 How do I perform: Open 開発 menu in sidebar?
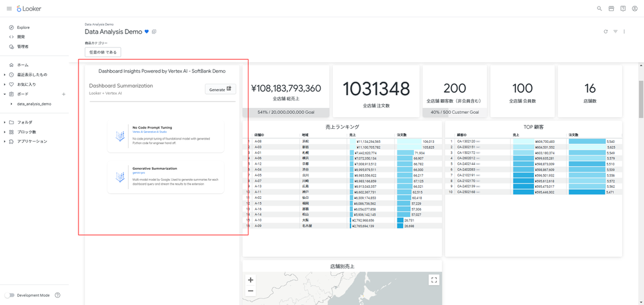[21, 37]
